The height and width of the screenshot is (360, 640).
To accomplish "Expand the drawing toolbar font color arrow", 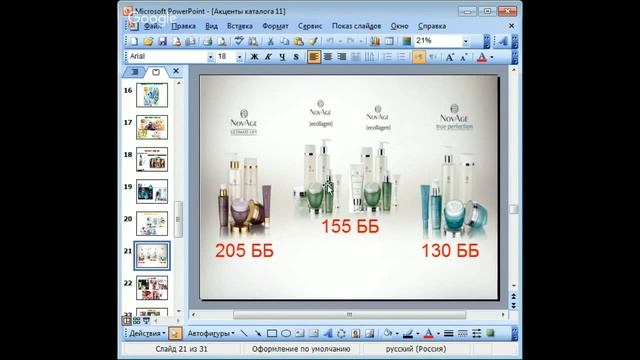I will coord(438,333).
